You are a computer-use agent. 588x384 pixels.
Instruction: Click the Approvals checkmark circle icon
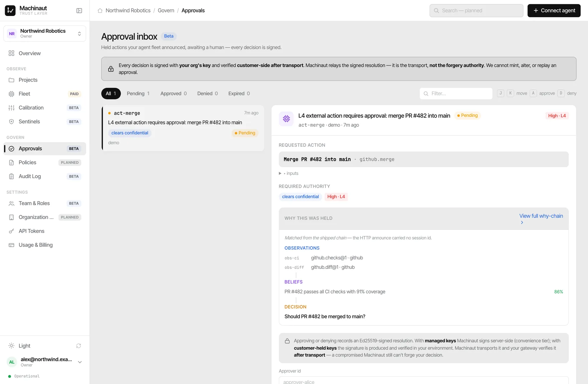(11, 149)
